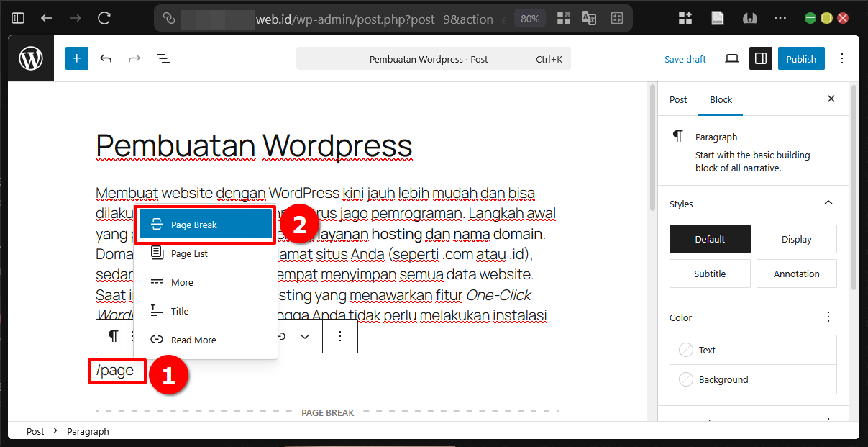Image resolution: width=868 pixels, height=447 pixels.
Task: Open the browser zoom level dropdown showing 80%
Action: pyautogui.click(x=530, y=18)
